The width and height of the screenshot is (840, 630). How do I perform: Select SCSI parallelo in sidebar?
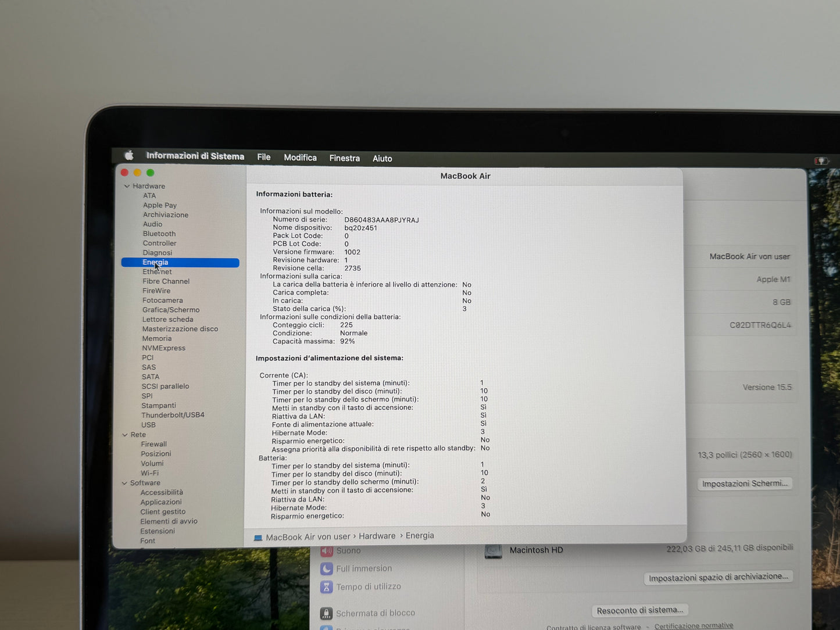coord(165,386)
